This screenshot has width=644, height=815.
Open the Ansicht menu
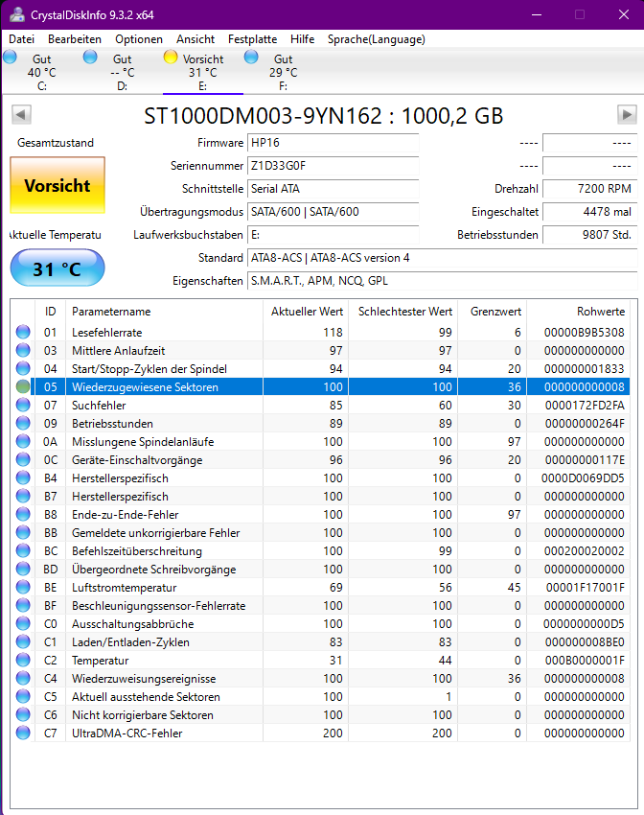click(195, 39)
